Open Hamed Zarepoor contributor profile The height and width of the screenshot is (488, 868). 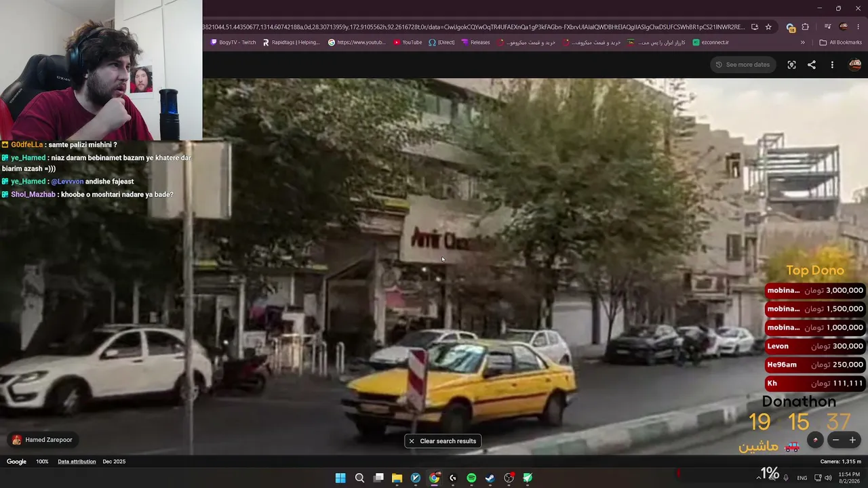[42, 440]
